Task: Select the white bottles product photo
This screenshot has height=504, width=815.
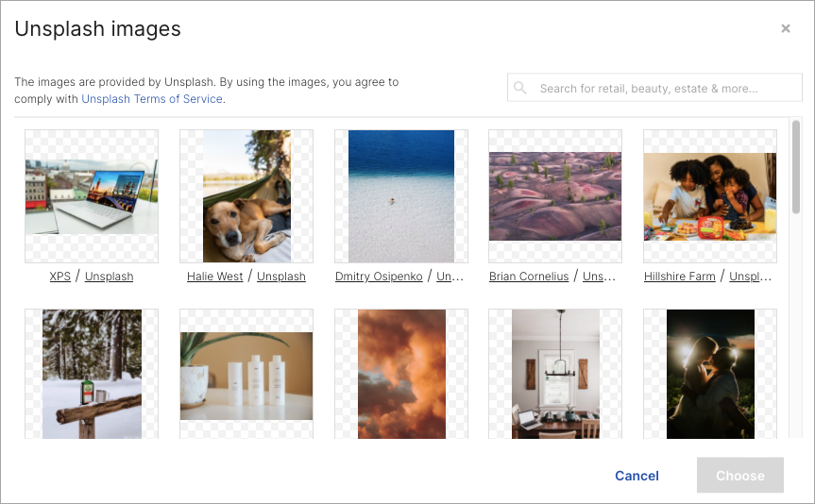Action: pos(246,376)
